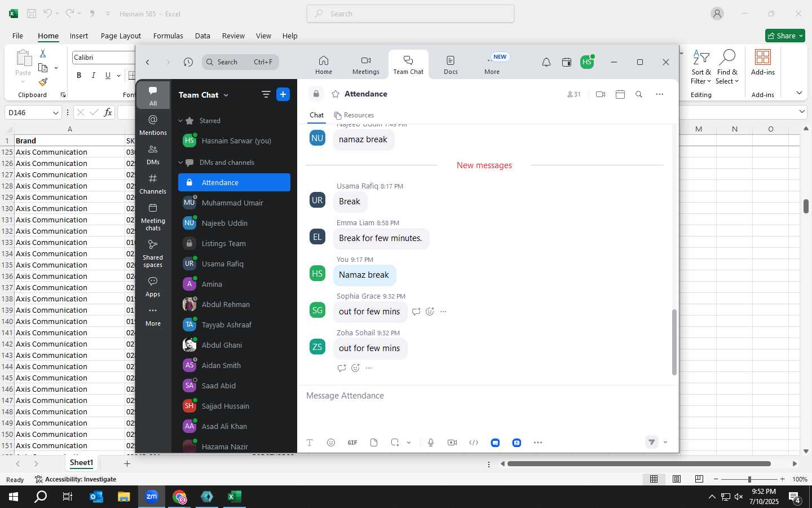The width and height of the screenshot is (812, 508).
Task: Click More in the Zoom sidebar
Action: (153, 316)
